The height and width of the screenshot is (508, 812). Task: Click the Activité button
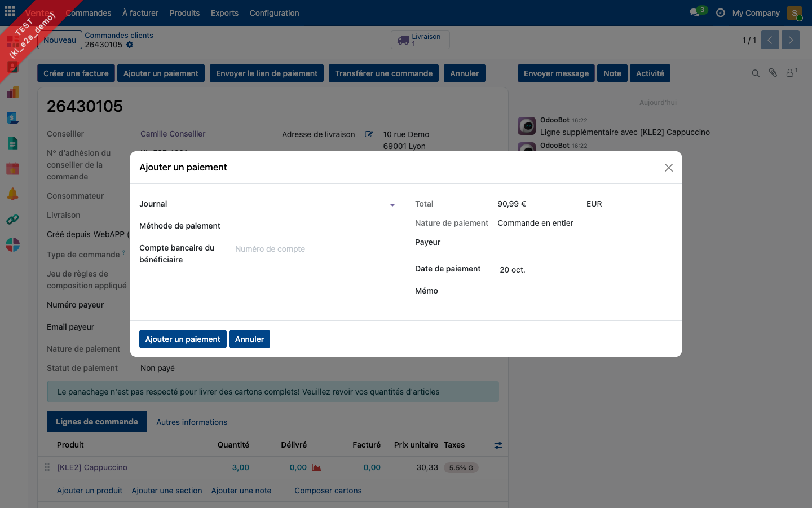650,73
